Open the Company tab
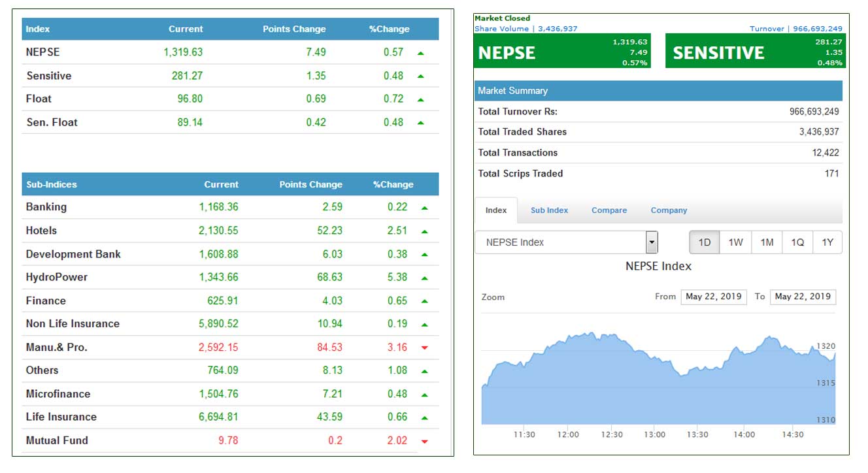The width and height of the screenshot is (868, 473). [669, 210]
